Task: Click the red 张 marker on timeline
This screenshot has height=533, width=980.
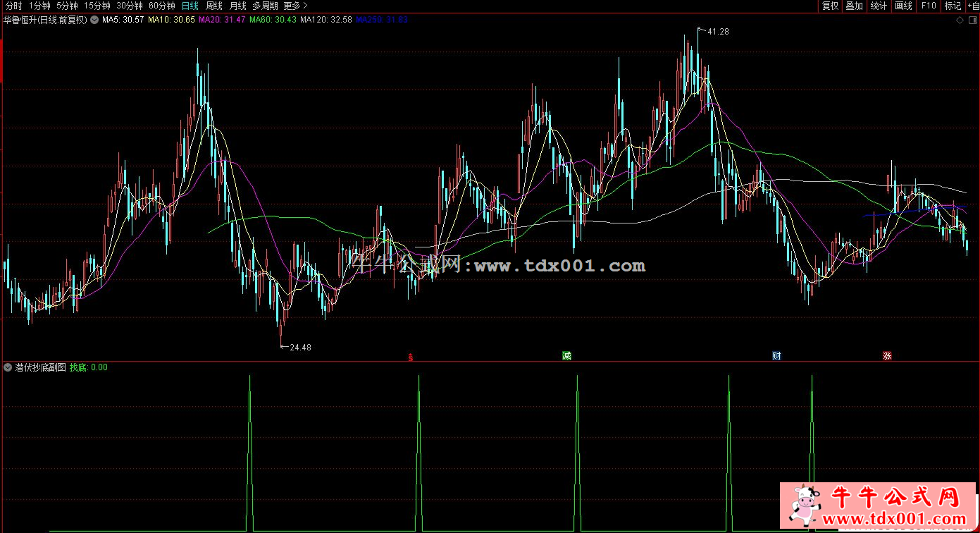Action: pyautogui.click(x=887, y=355)
